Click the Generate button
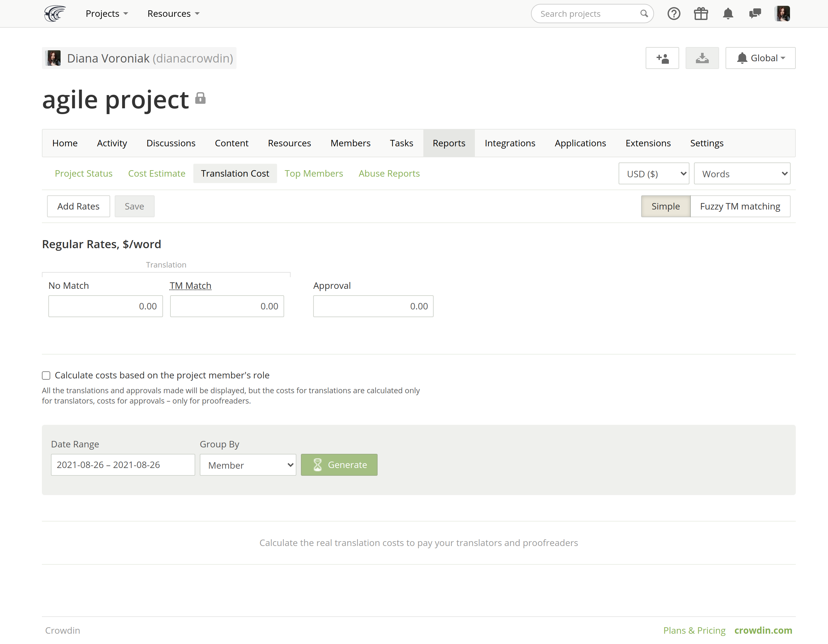828x644 pixels. point(339,465)
